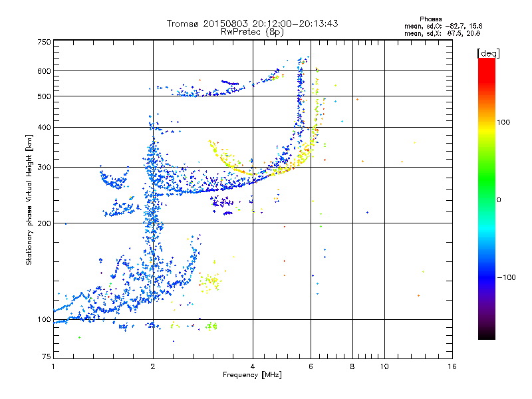Click the y-axis tick label '500'

tap(44, 96)
